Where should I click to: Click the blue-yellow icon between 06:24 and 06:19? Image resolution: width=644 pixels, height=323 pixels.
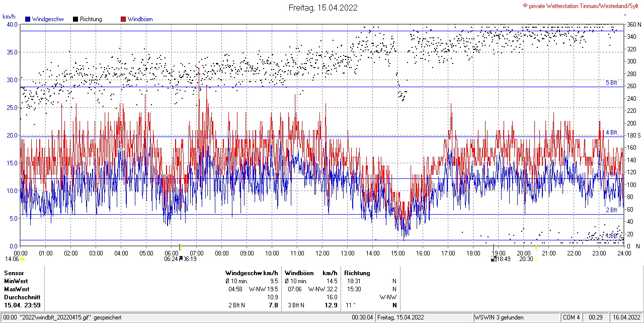pos(181,259)
